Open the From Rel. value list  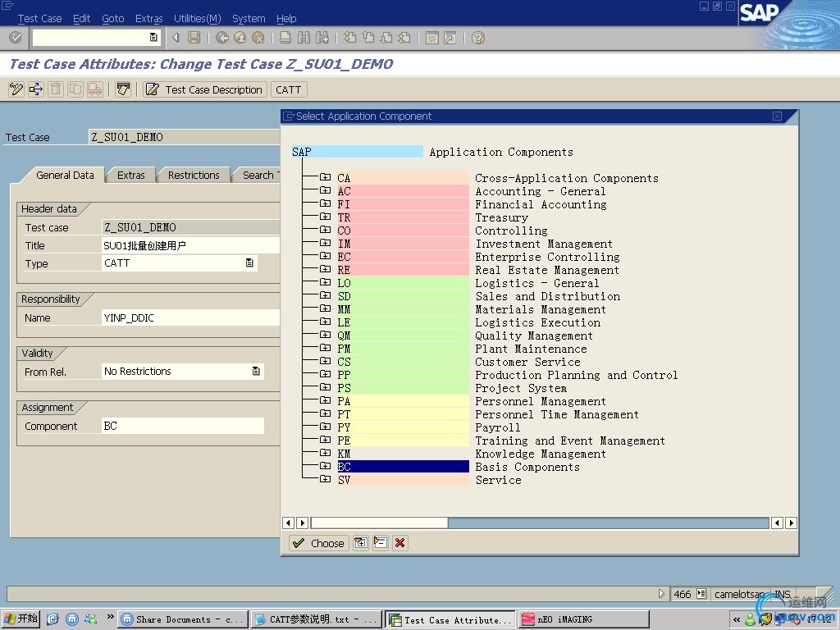click(x=256, y=372)
